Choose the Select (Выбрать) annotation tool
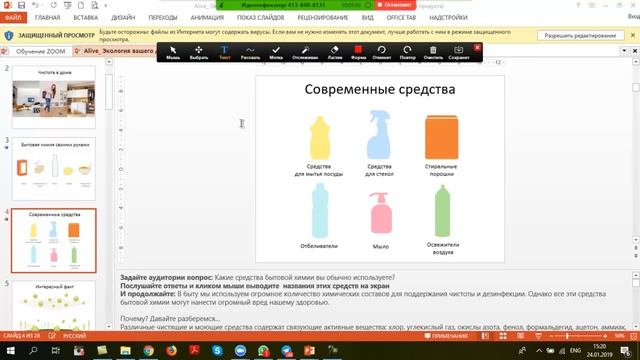 [x=199, y=53]
